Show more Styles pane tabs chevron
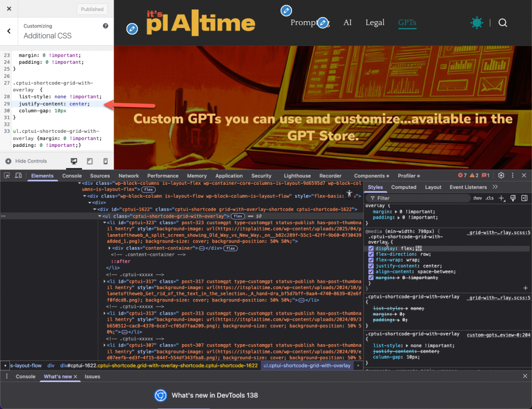The width and height of the screenshot is (532, 409). 495,187
